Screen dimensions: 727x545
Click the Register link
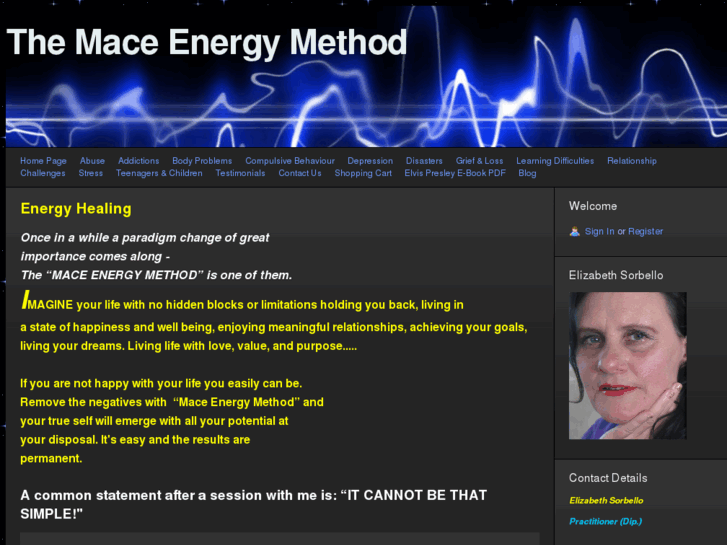click(645, 231)
